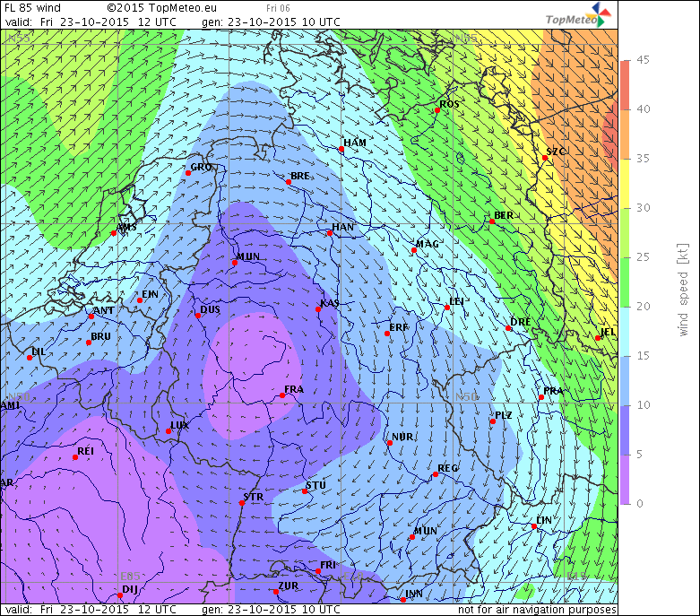Click the SZC red marker
The width and height of the screenshot is (700, 616).
coord(545,159)
